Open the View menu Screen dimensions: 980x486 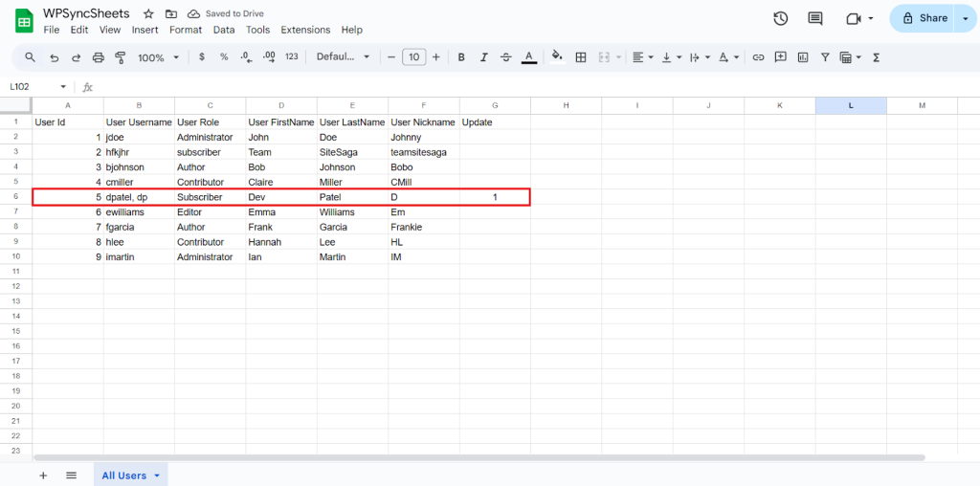[110, 30]
